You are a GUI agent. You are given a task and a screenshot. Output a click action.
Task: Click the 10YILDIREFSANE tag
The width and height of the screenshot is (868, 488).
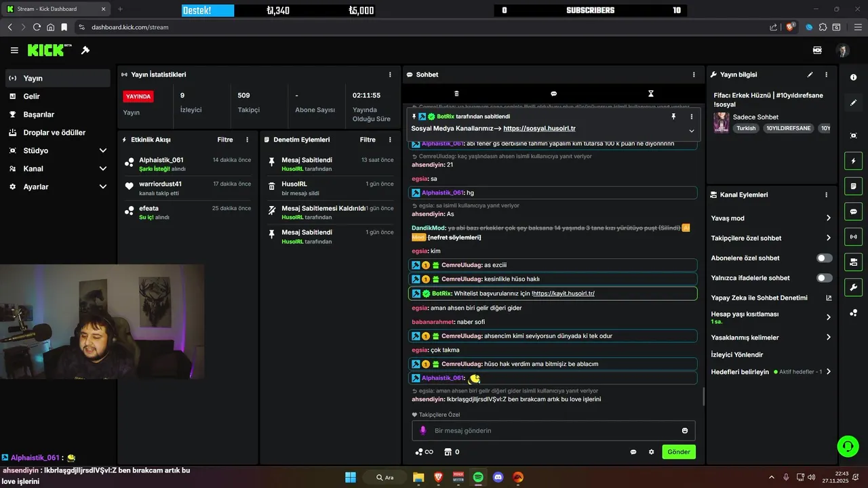[789, 128]
